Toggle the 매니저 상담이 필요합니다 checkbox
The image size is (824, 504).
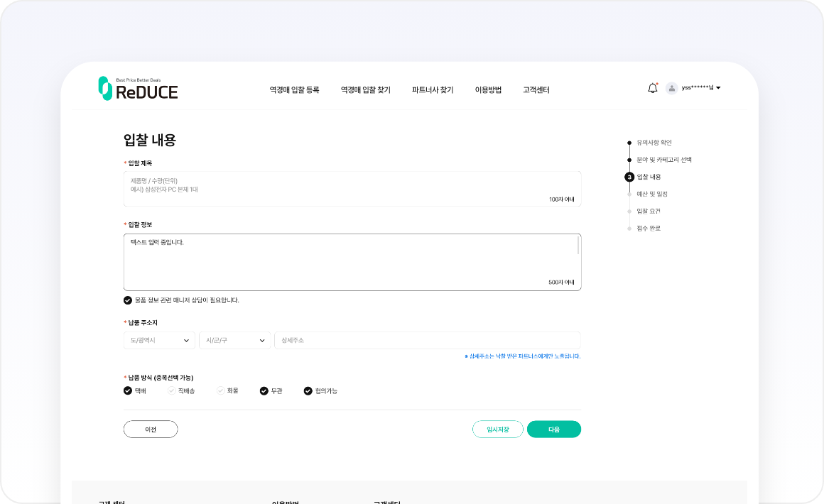pyautogui.click(x=128, y=300)
